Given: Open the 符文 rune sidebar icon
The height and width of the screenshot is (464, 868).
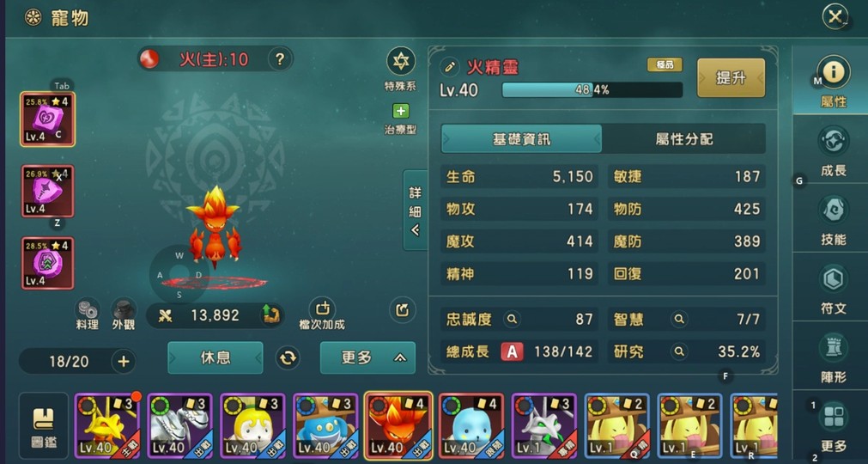Looking at the screenshot, I should pyautogui.click(x=833, y=281).
